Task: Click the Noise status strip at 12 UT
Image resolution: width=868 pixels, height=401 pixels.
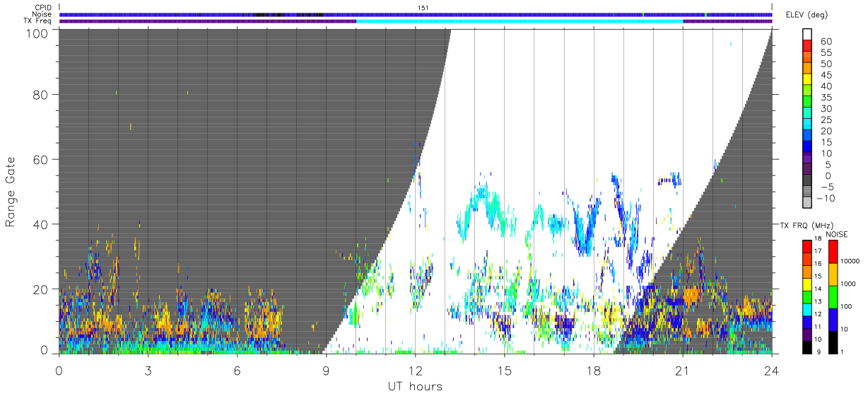Action: tap(416, 14)
